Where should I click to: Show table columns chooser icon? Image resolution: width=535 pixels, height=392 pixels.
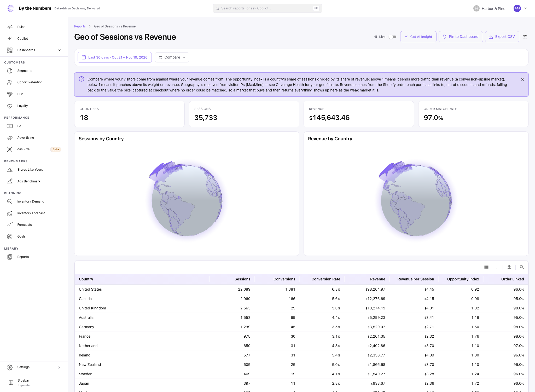(486, 267)
